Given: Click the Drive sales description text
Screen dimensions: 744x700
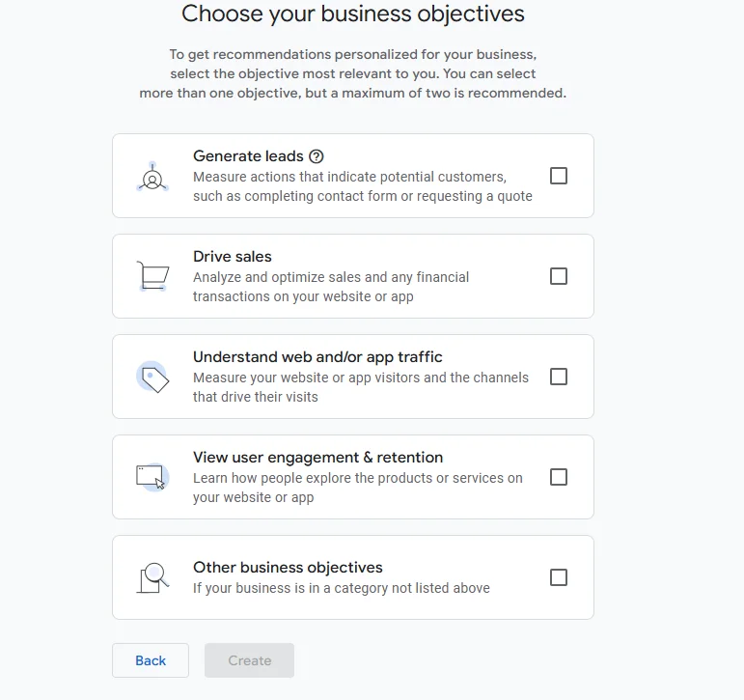Looking at the screenshot, I should (x=331, y=287).
